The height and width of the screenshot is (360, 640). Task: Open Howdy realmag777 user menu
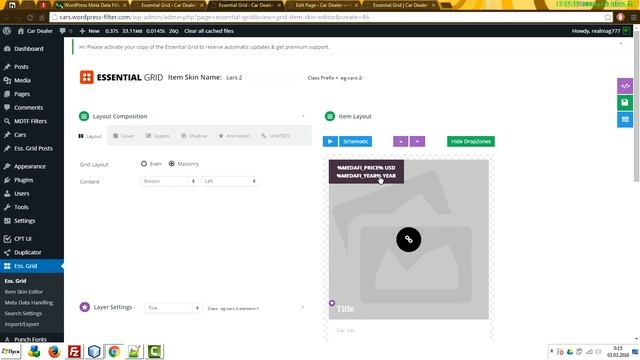[601, 31]
